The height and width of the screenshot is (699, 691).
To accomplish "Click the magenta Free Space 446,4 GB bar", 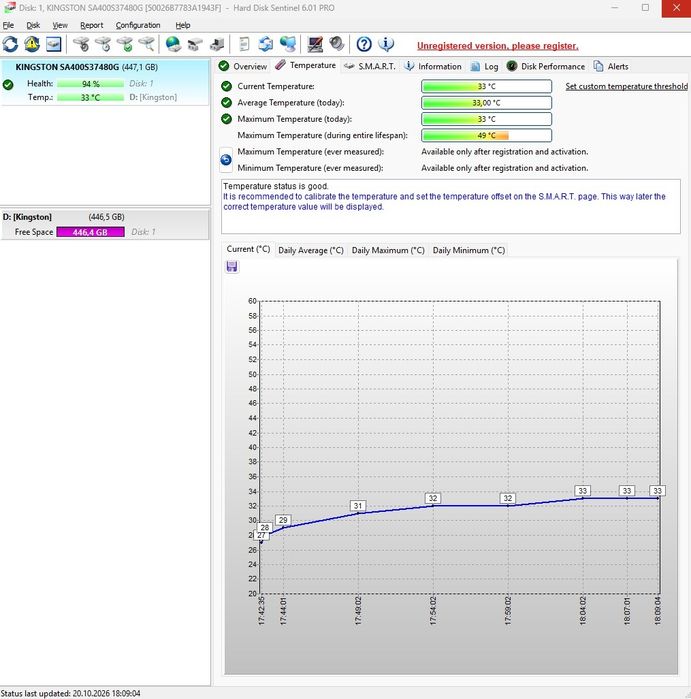I will pos(90,232).
